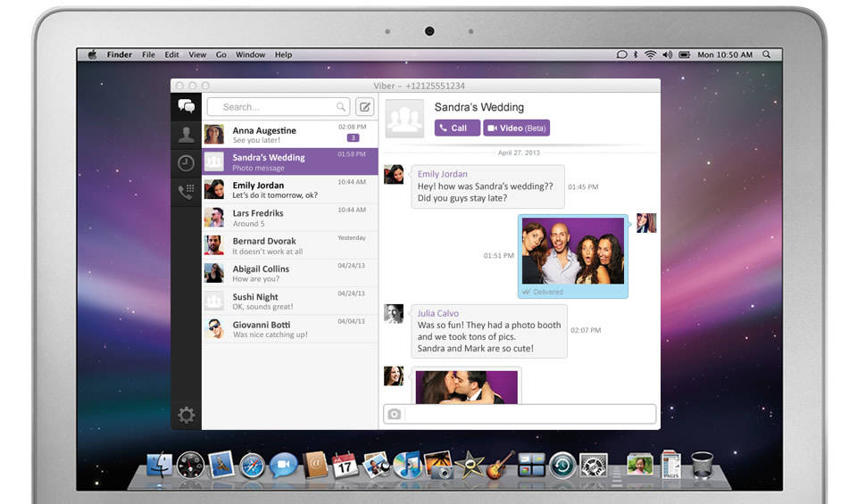
Task: Open the Sushi Night group chat
Action: pos(289,301)
